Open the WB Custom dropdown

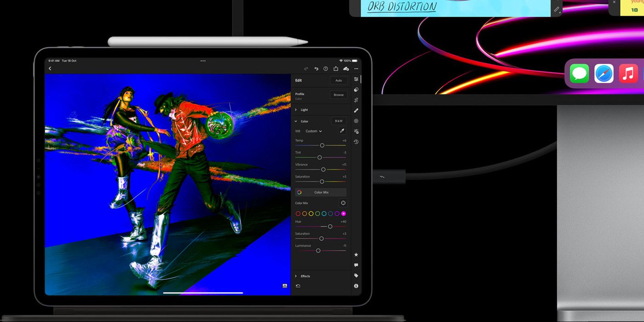314,131
